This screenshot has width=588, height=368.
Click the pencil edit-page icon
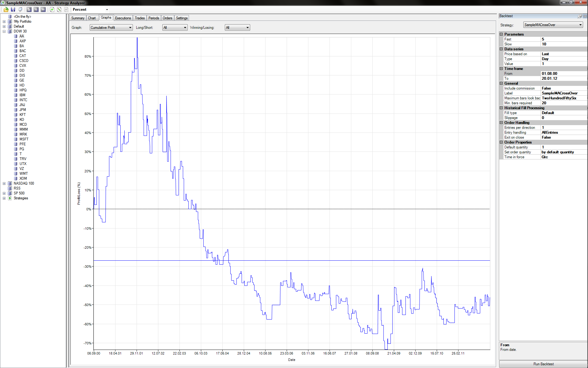tap(59, 10)
